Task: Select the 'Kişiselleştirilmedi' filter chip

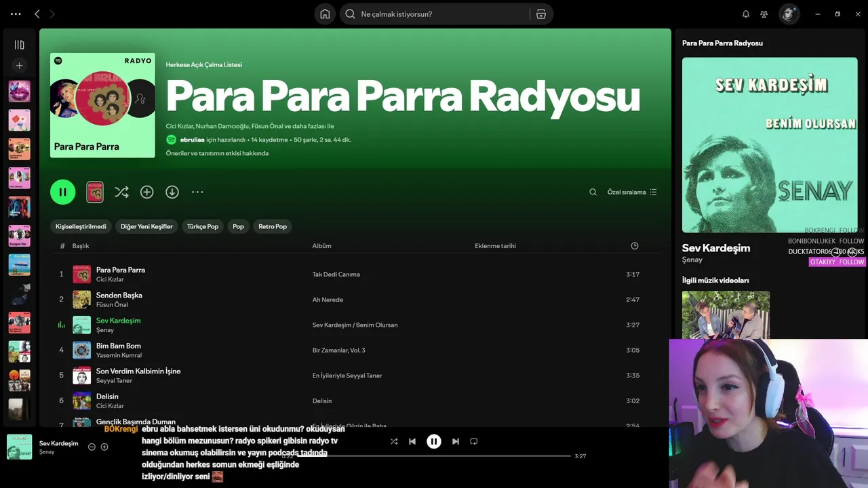Action: coord(81,226)
